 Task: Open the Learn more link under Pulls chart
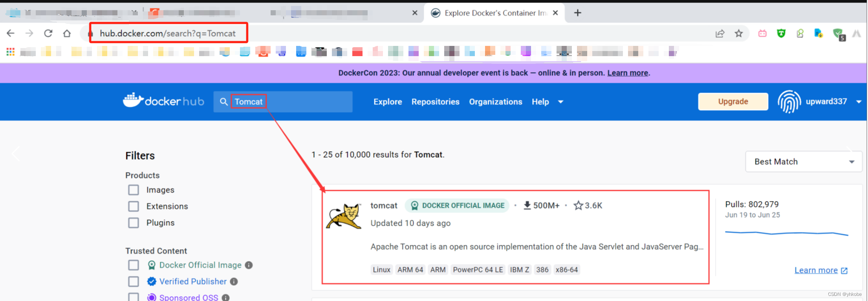coord(821,270)
